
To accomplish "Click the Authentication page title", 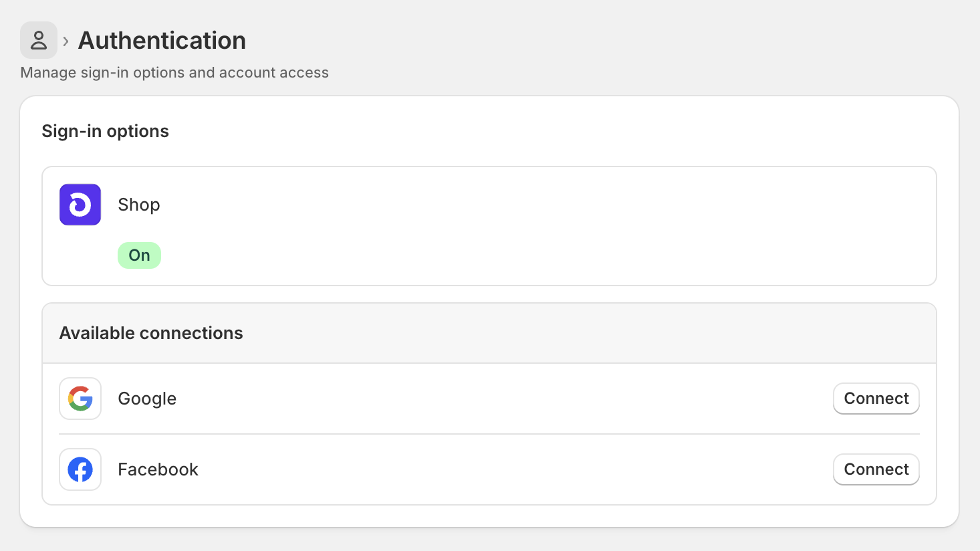I will [162, 41].
